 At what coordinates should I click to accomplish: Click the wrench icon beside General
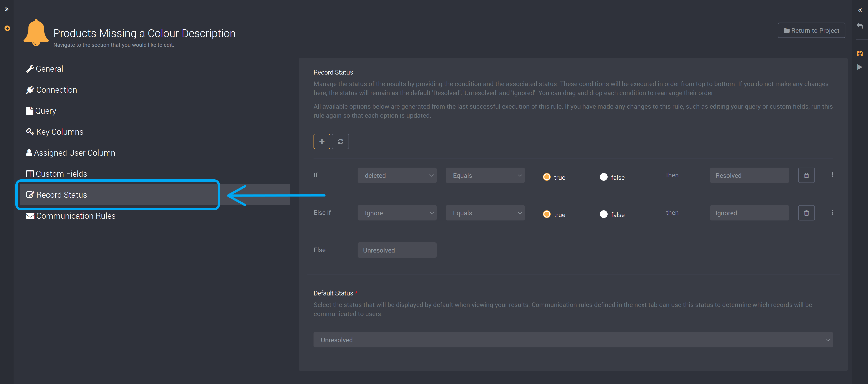30,69
